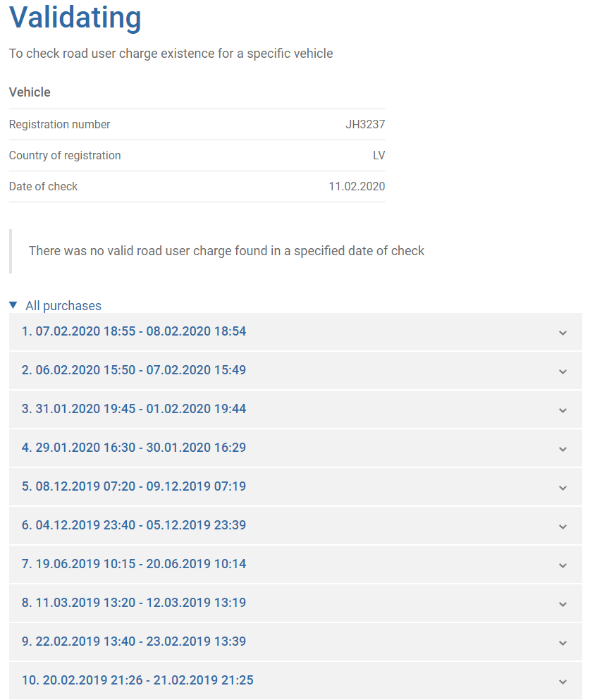Image resolution: width=590 pixels, height=700 pixels.
Task: Click the All purchases label
Action: click(63, 306)
